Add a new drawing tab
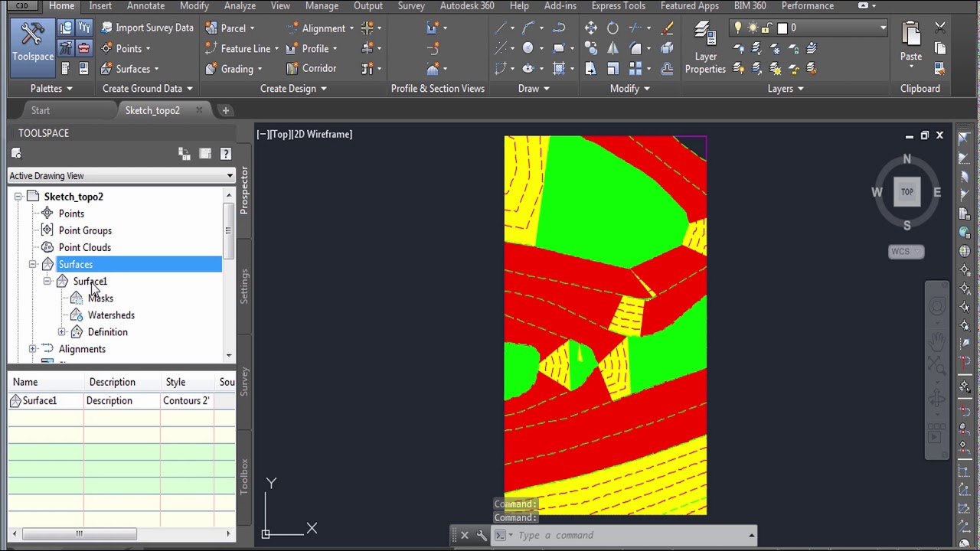 pos(225,111)
